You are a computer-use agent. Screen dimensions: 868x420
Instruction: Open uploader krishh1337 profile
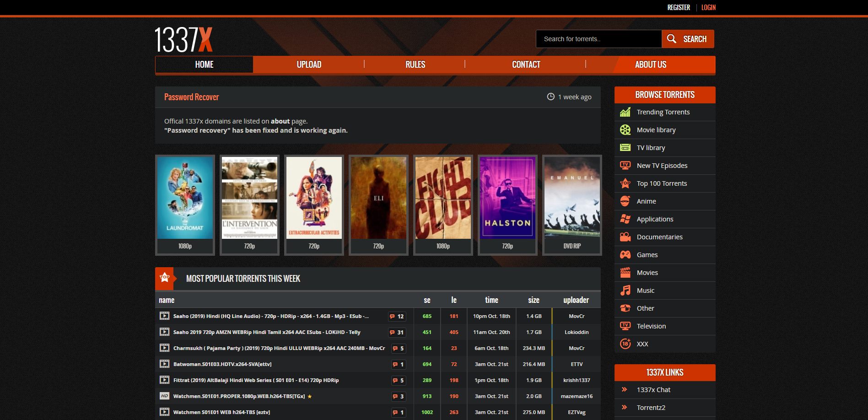(577, 380)
